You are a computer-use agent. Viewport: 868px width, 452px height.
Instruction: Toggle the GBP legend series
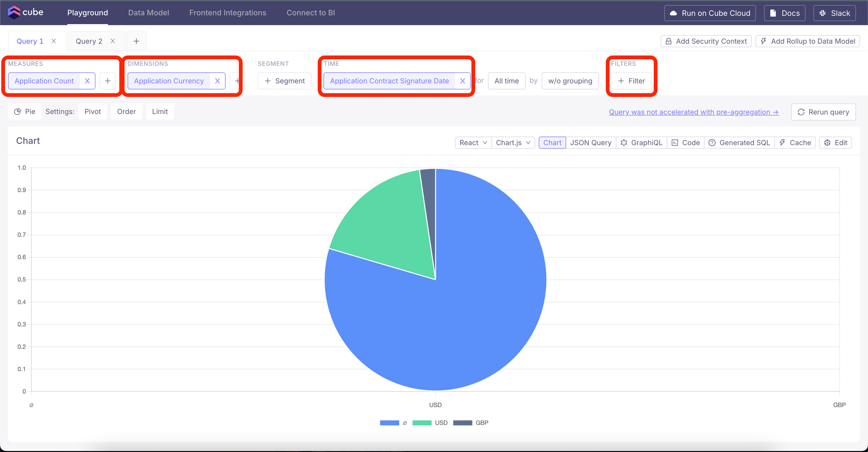click(x=471, y=423)
